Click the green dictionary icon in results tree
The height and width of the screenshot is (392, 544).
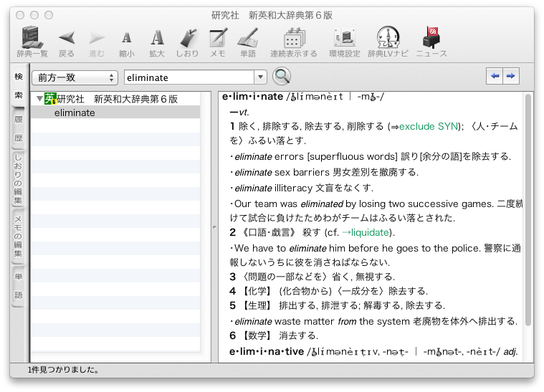50,99
